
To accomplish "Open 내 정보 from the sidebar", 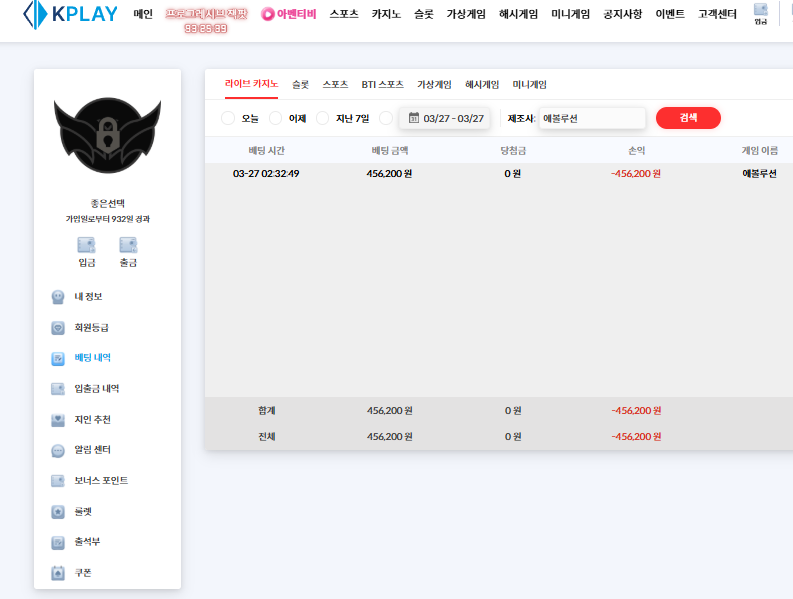I will [88, 296].
